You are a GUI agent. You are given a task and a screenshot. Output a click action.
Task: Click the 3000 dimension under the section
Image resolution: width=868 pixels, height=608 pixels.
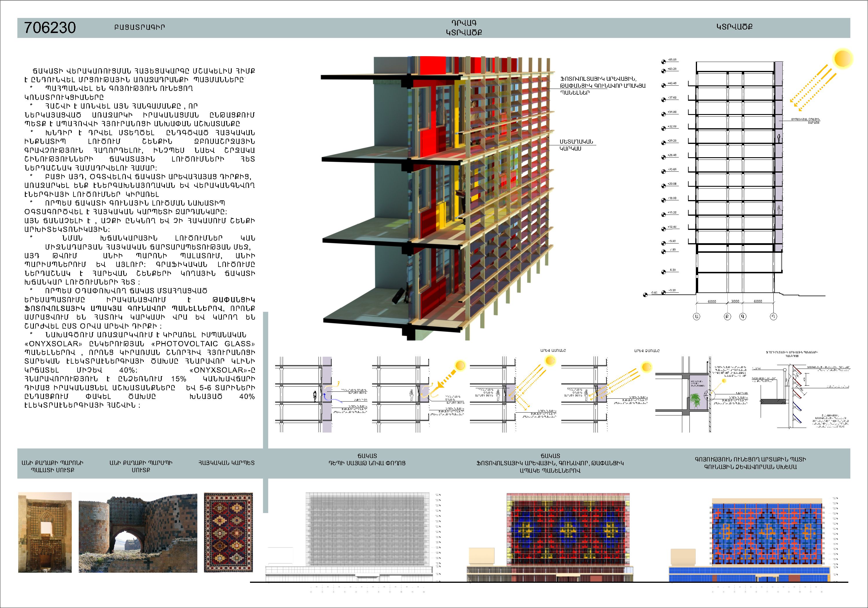[735, 301]
